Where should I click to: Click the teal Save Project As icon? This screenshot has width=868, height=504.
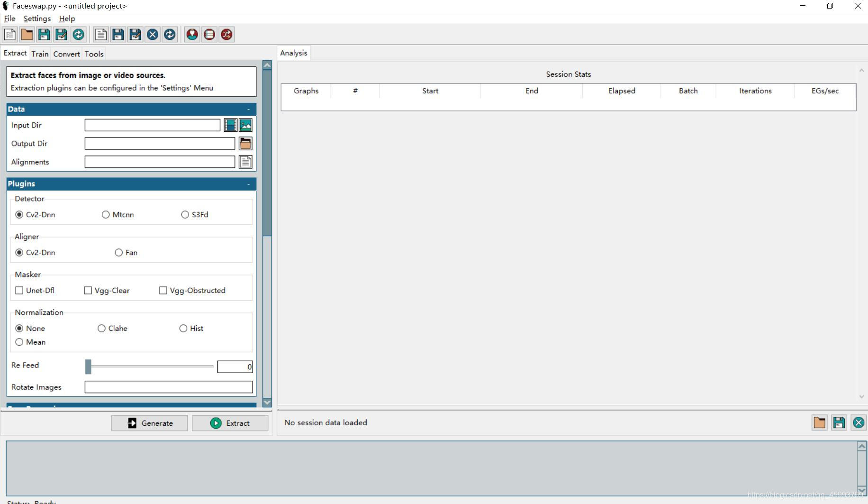[61, 35]
